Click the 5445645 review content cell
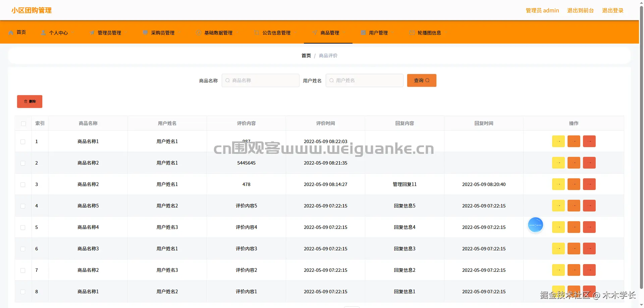Screen dimensions: 644x308 [x=246, y=163]
